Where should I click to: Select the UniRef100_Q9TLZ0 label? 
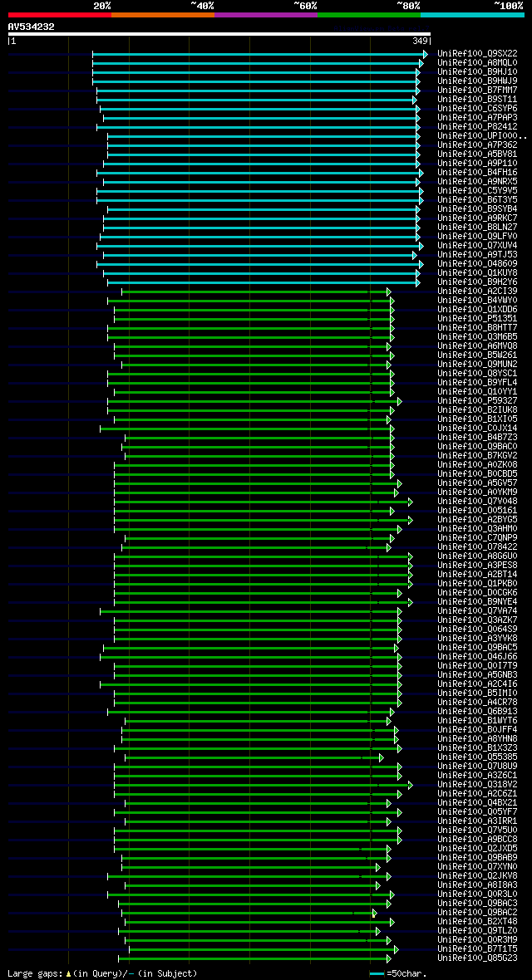coord(477,930)
